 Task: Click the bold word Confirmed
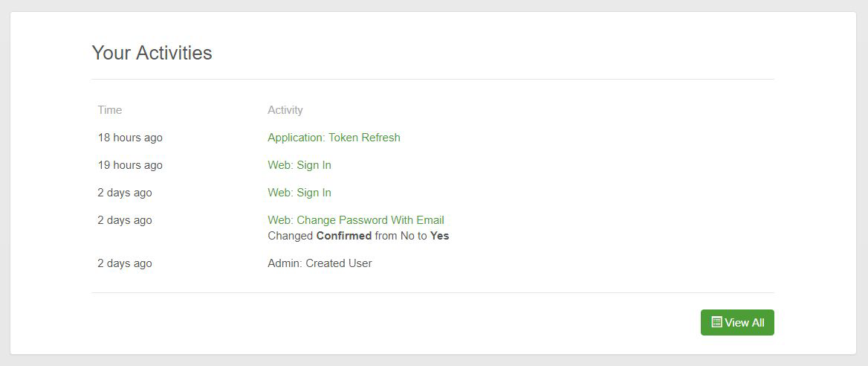(344, 236)
